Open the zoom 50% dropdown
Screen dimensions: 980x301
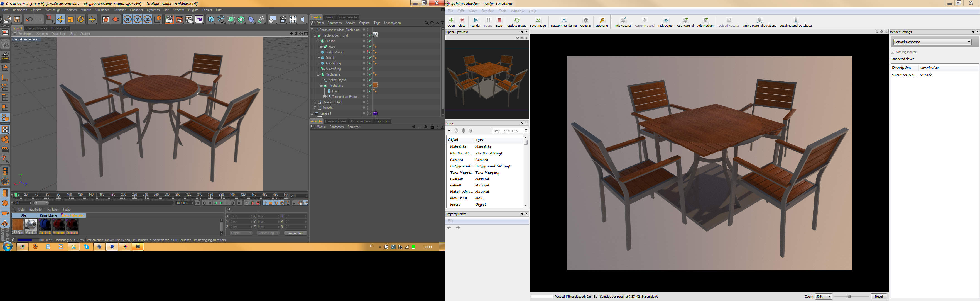tap(824, 297)
